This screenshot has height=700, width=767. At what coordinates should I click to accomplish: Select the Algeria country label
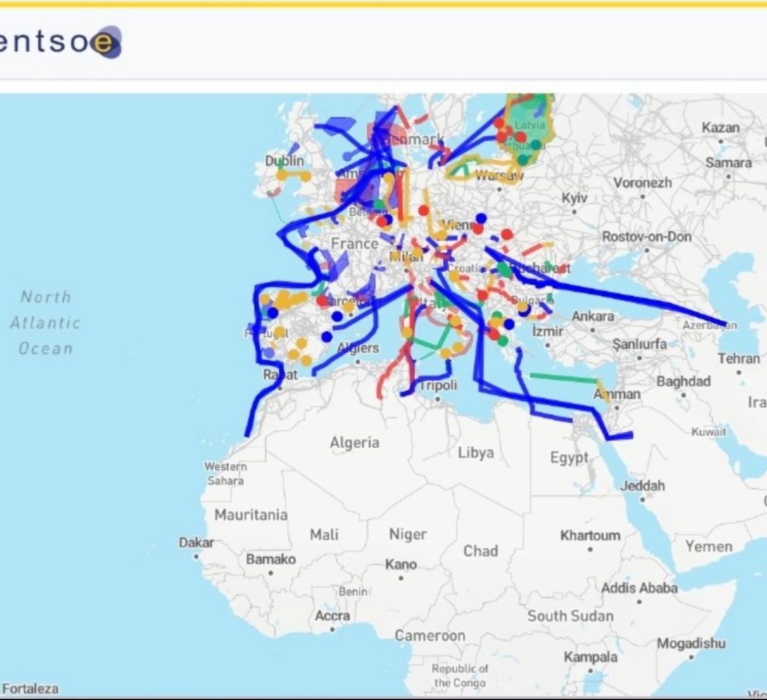pos(354,443)
